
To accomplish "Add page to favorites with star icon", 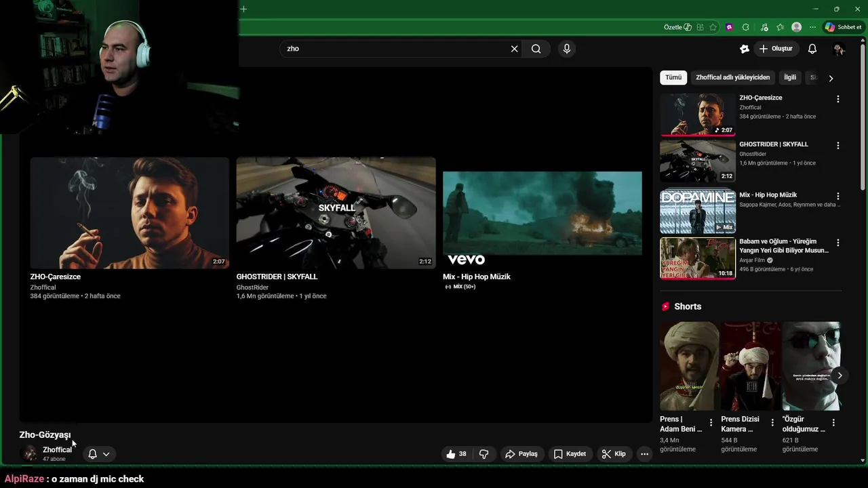I will [713, 27].
